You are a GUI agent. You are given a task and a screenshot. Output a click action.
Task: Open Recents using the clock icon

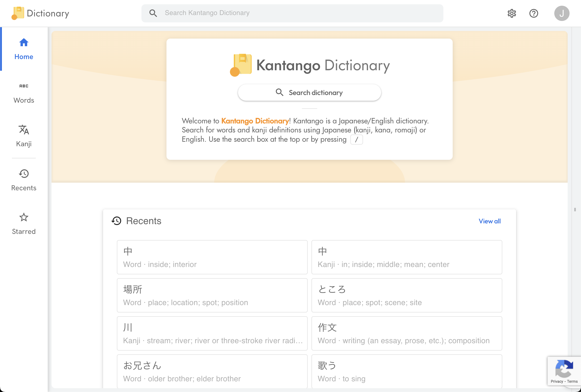click(24, 180)
